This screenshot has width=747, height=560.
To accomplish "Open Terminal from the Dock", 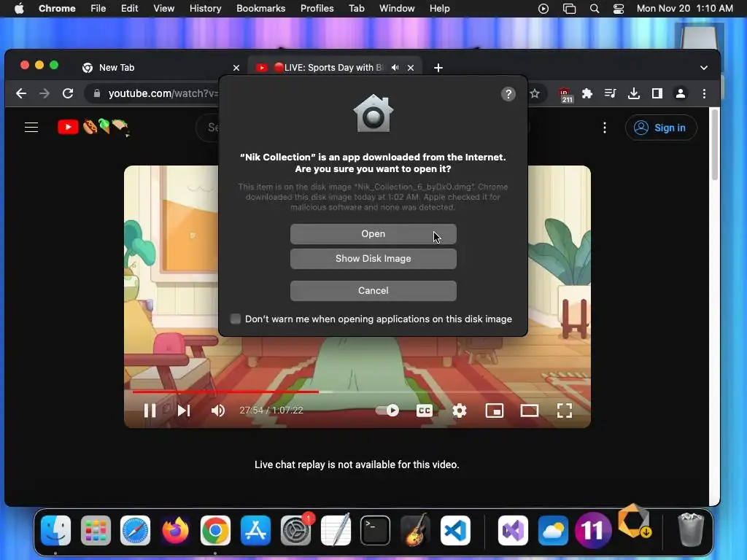I will click(x=376, y=530).
